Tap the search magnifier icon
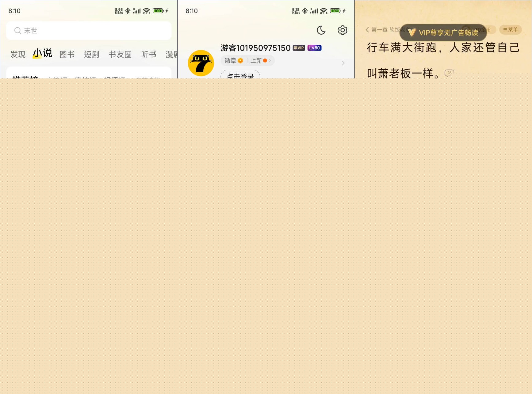Screen dimensions: 532x394 click(x=17, y=31)
